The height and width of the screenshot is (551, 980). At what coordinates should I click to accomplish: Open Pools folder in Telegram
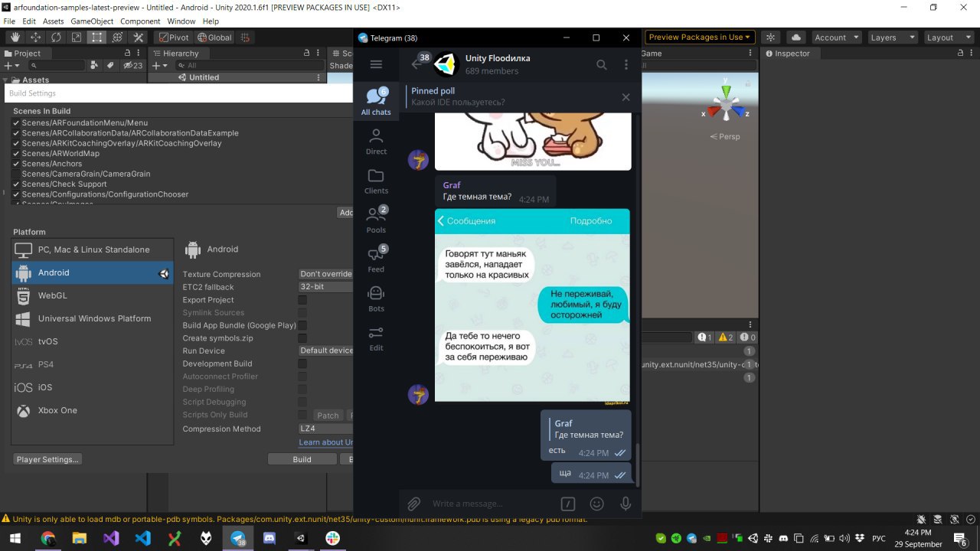376,220
